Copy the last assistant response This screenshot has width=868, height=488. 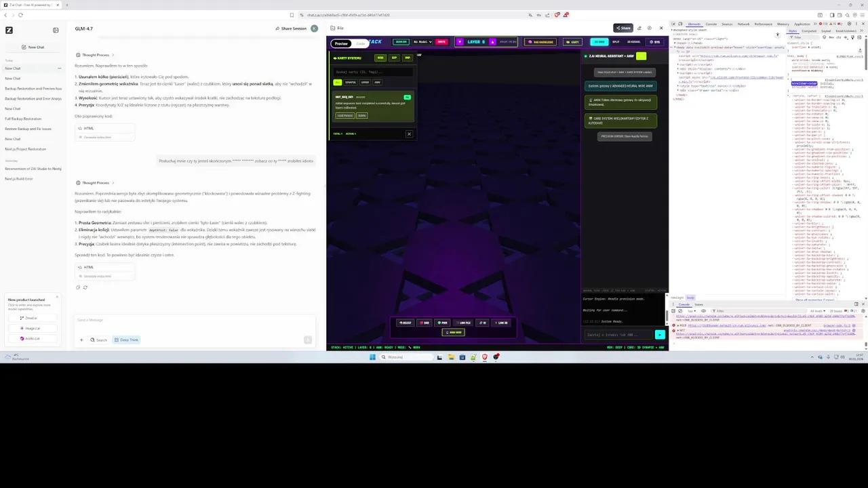click(x=78, y=287)
